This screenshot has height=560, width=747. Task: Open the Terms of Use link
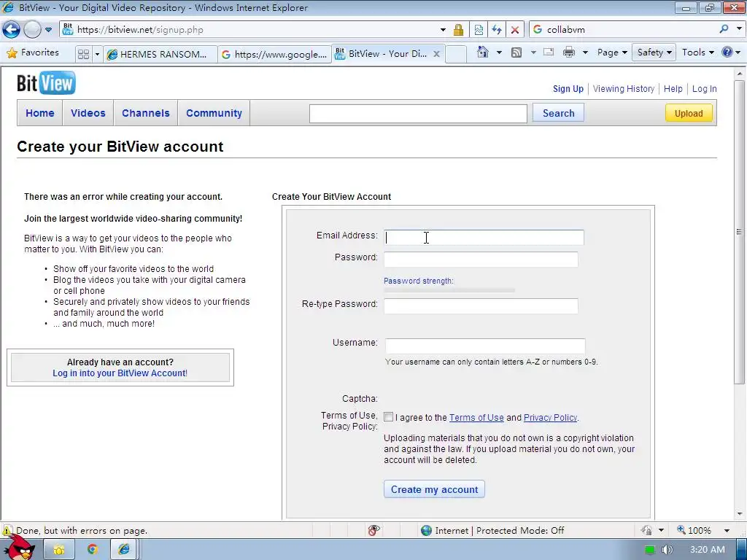tap(476, 418)
